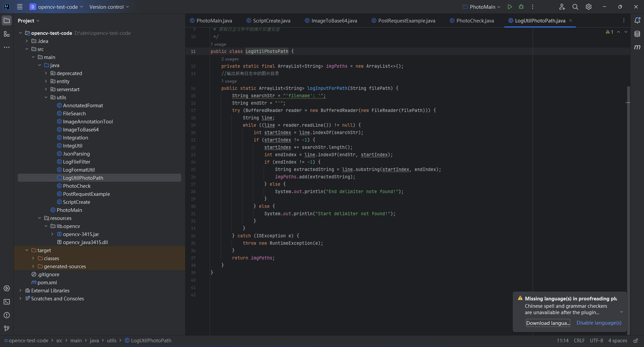Open Search Everywhere magnifier

coord(575,7)
